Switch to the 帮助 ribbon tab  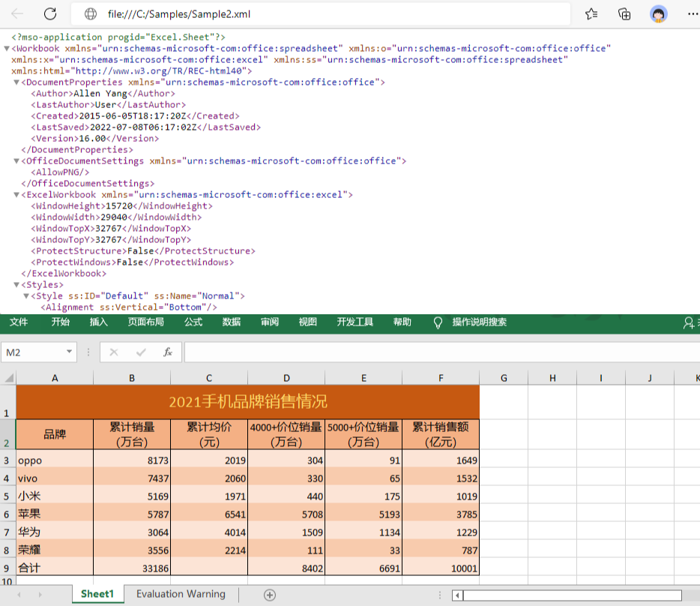tap(402, 322)
